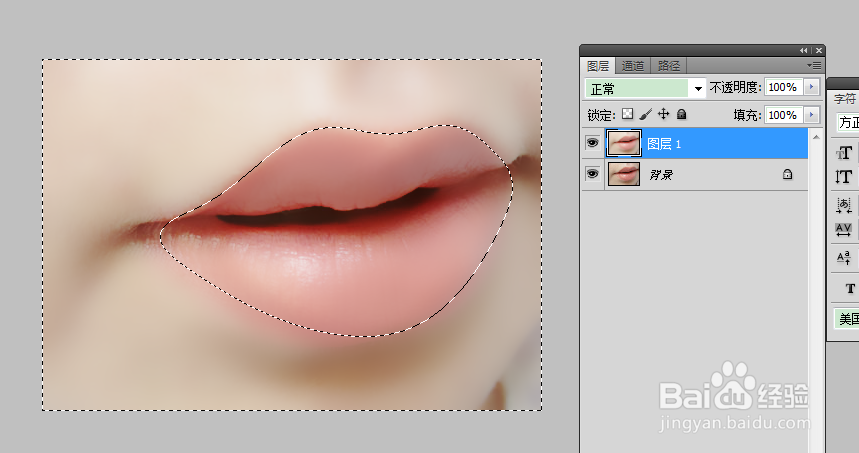Click the 填充 fill value field
Viewport: 859px width, 453px height.
tap(784, 115)
